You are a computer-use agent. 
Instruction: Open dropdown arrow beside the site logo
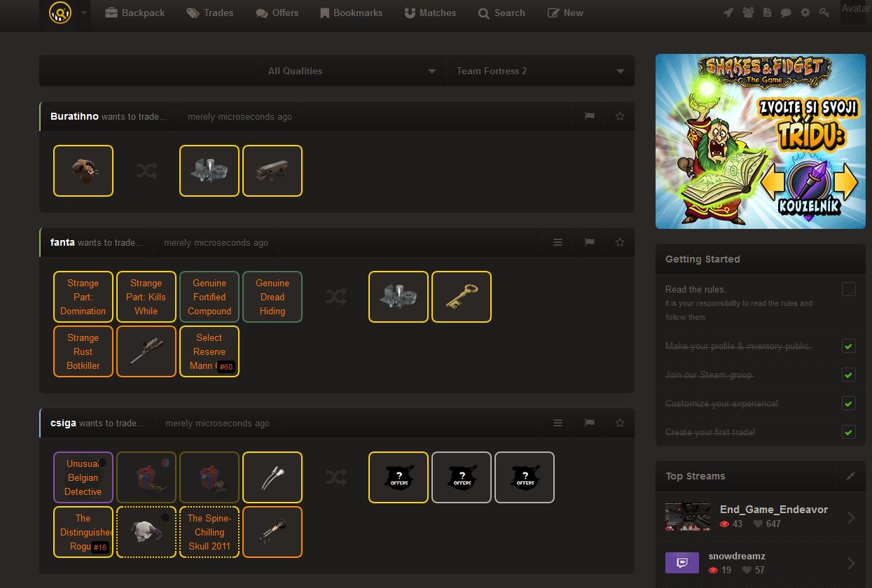(x=84, y=13)
